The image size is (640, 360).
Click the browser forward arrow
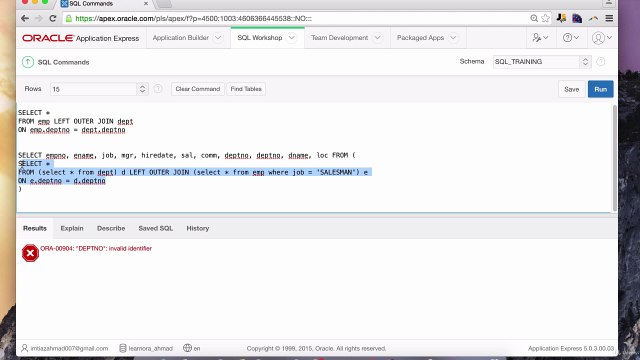pyautogui.click(x=39, y=18)
